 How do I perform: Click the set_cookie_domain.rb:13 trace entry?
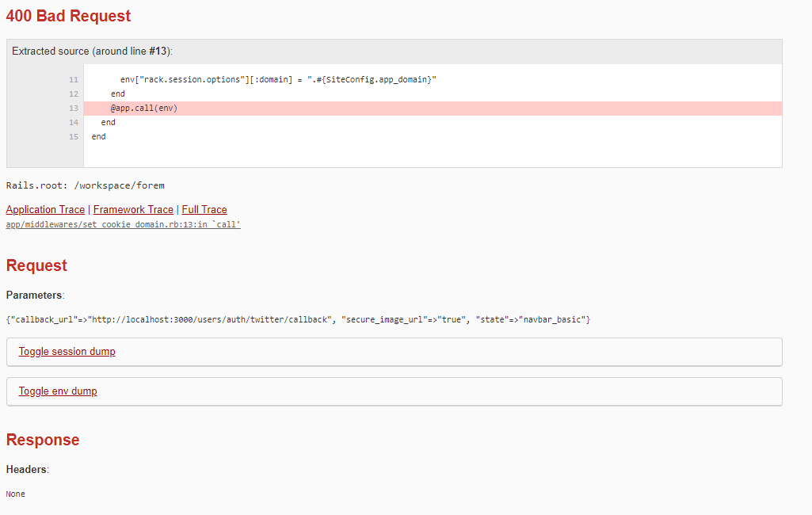[124, 224]
